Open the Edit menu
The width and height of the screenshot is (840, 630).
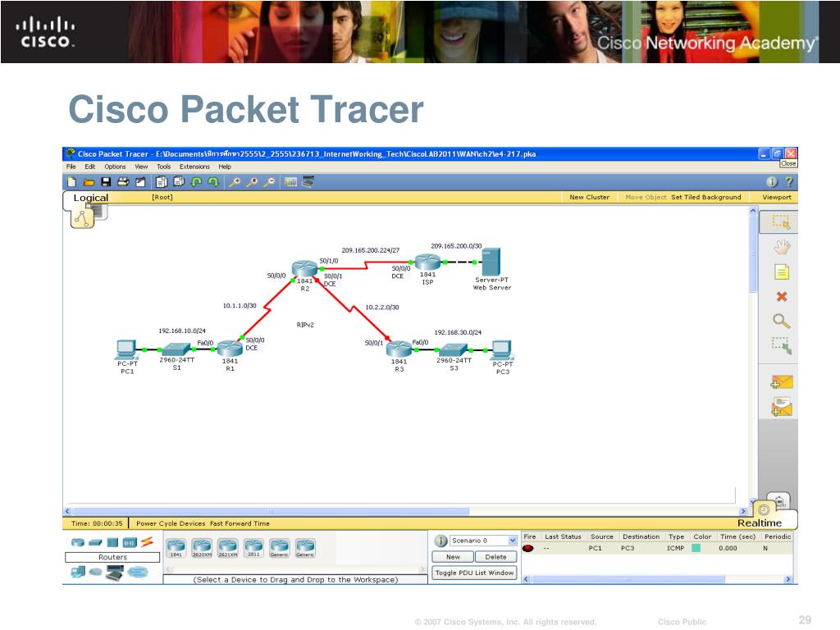(x=90, y=167)
